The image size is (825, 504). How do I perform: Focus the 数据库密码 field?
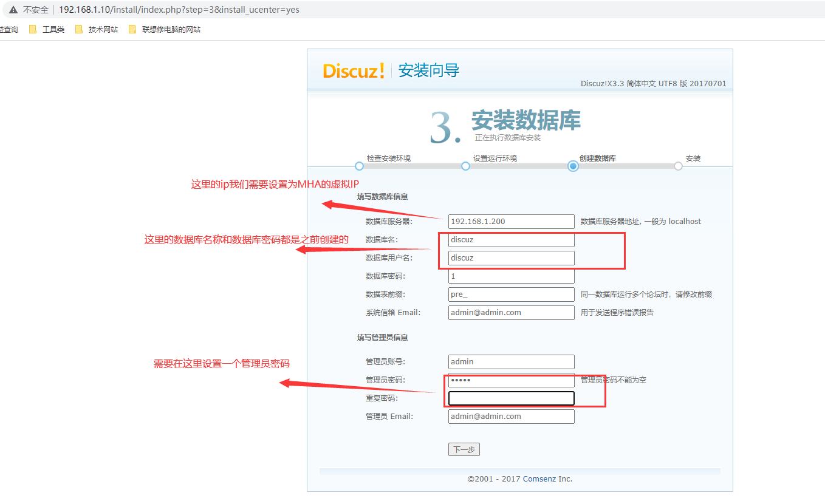[511, 276]
